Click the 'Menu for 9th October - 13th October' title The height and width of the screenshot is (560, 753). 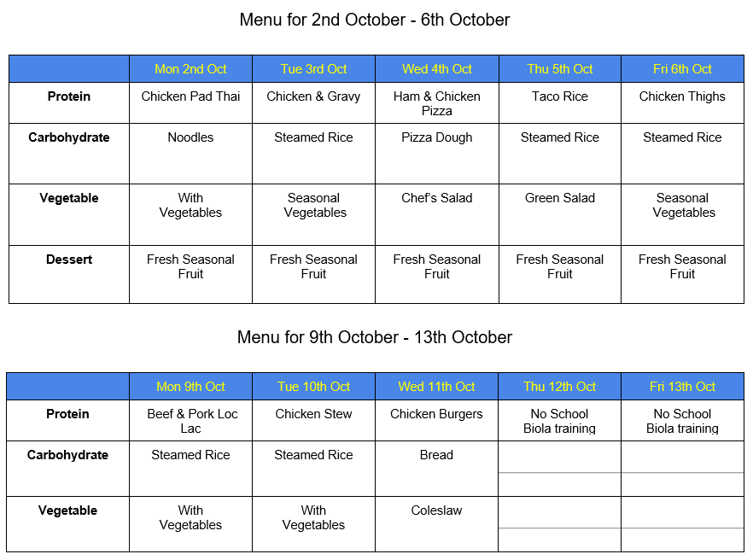tap(375, 337)
